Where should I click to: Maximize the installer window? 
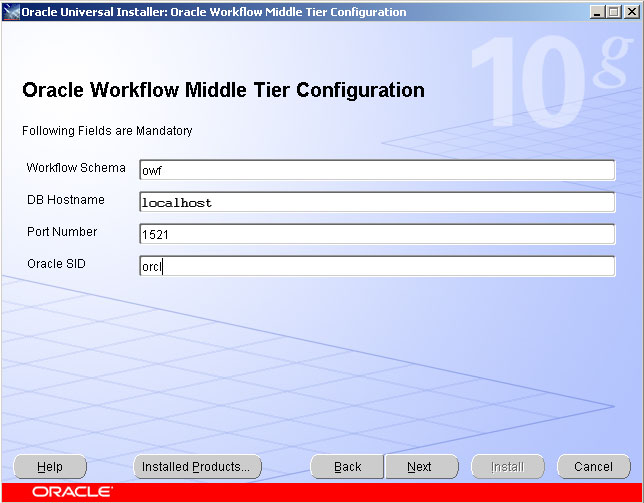coord(613,12)
